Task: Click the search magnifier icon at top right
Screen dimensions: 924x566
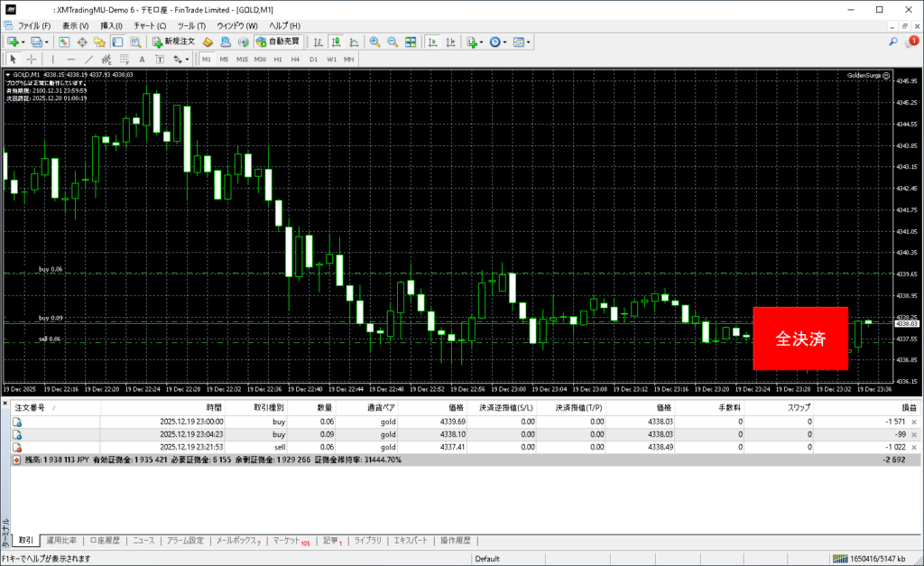Action: pyautogui.click(x=892, y=42)
